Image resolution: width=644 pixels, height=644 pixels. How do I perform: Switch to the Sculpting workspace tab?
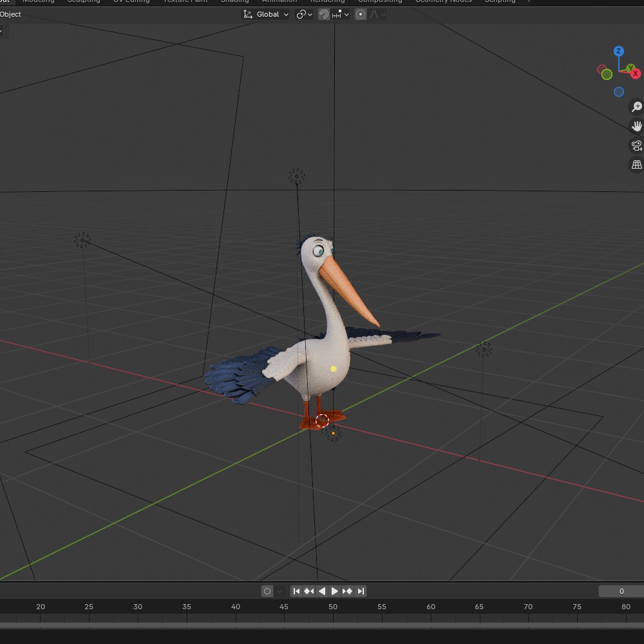point(84,2)
